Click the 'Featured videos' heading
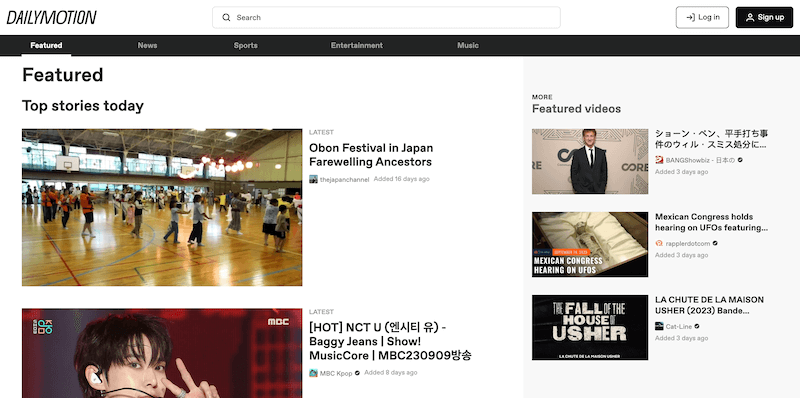 tap(577, 109)
